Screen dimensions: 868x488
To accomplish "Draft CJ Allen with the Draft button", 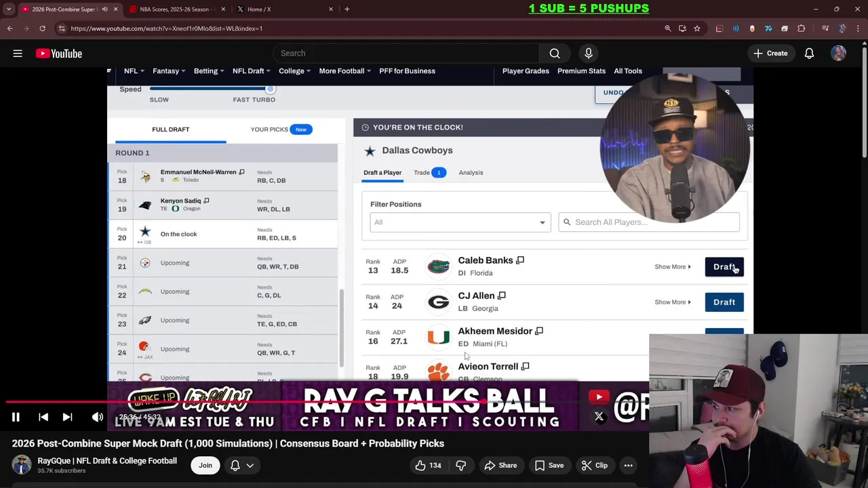I will [724, 302].
